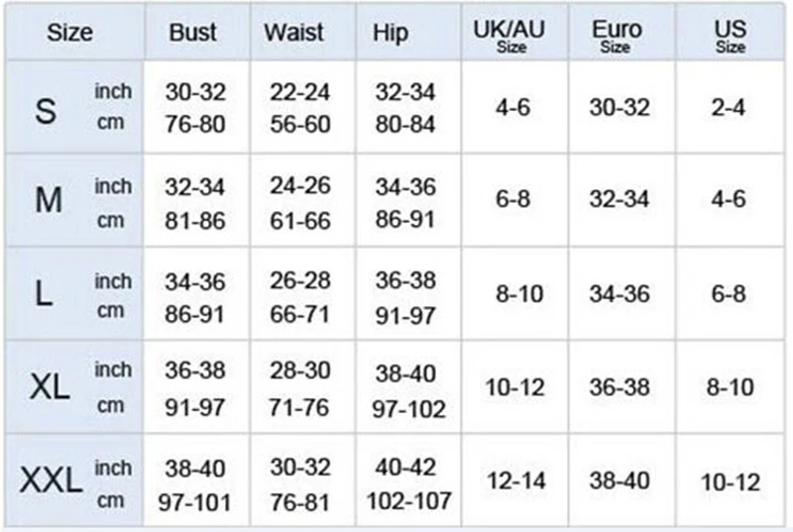Image resolution: width=793 pixels, height=532 pixels.
Task: Select the XL size row label
Action: (49, 387)
